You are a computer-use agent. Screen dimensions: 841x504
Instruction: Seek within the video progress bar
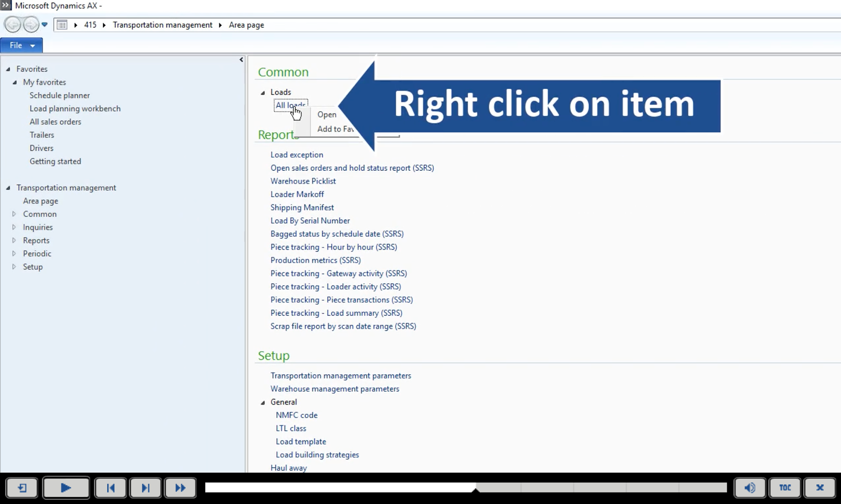pos(466,487)
